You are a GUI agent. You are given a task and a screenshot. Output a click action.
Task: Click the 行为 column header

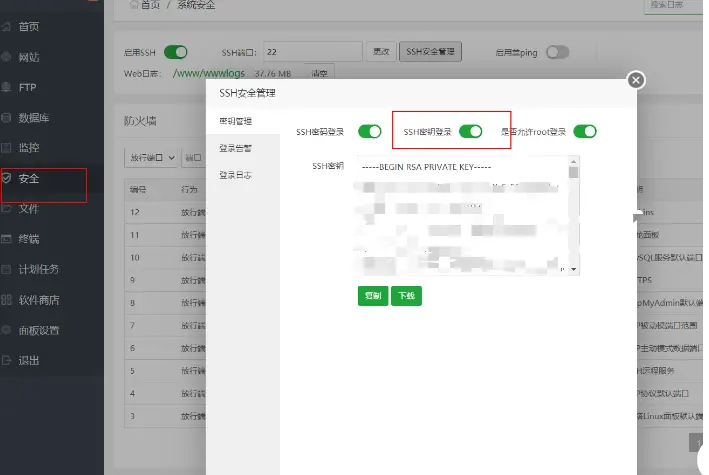click(x=189, y=190)
